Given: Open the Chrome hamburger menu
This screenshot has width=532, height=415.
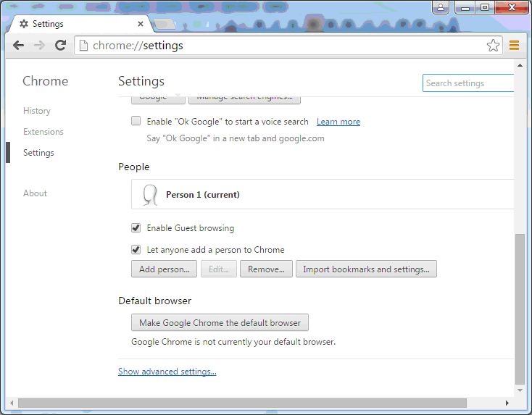Looking at the screenshot, I should click(x=514, y=45).
